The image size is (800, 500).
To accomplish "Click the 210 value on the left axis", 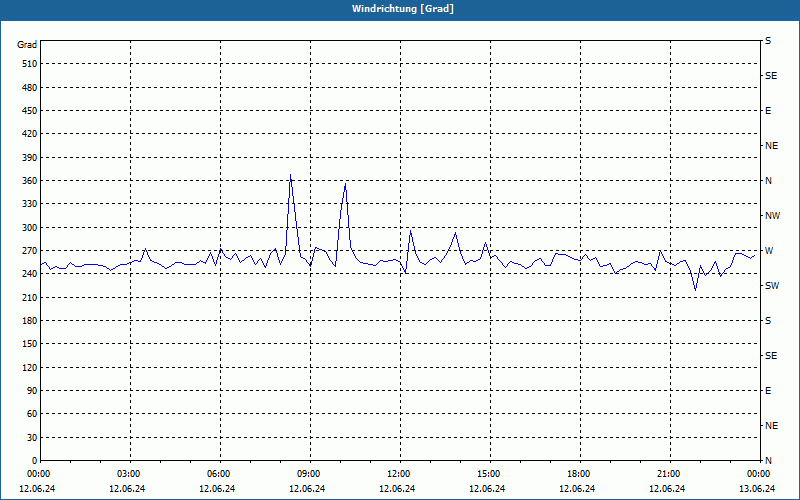I will (x=30, y=297).
